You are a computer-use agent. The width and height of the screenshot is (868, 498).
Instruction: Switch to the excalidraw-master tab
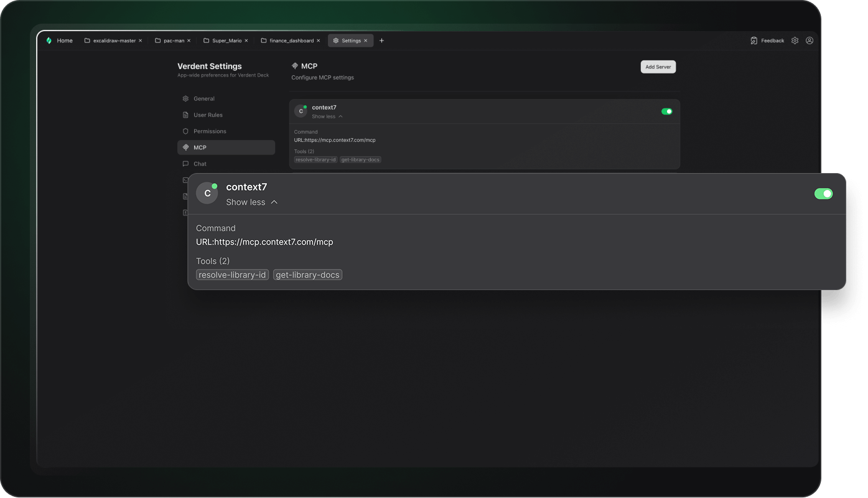[113, 40]
